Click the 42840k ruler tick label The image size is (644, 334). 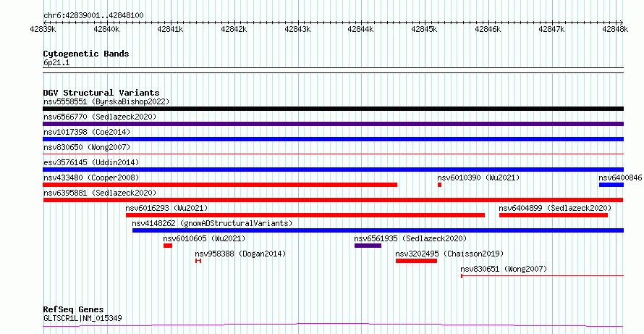(107, 29)
